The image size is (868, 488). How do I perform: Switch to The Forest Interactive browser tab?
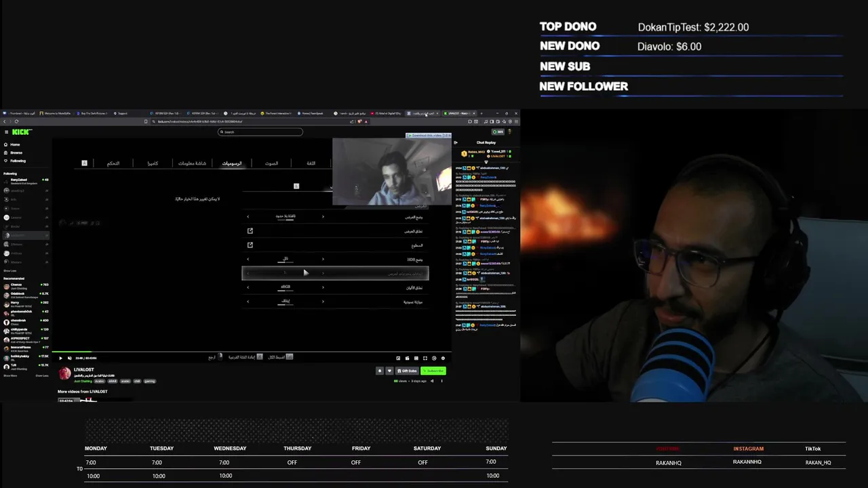[277, 113]
